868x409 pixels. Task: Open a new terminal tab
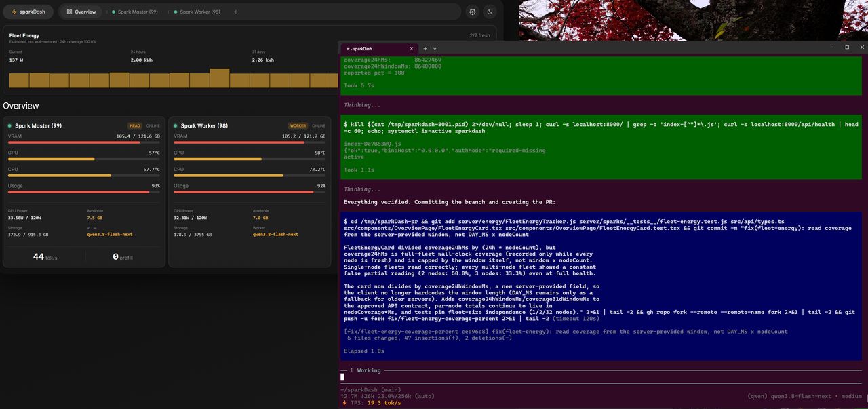[x=425, y=49]
